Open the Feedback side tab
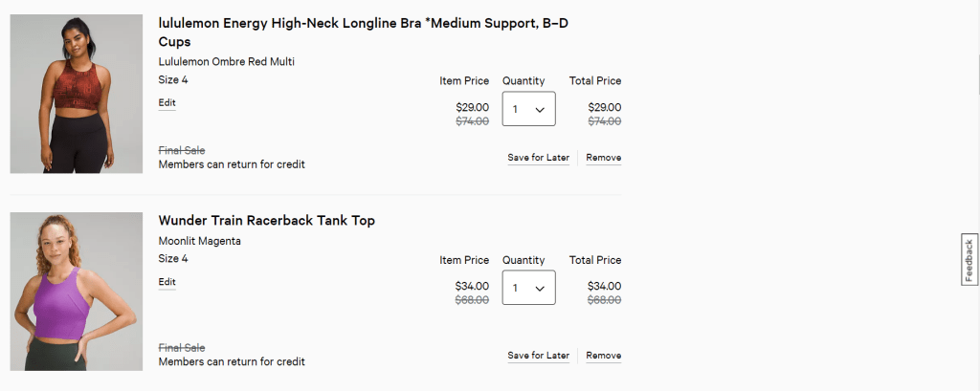The width and height of the screenshot is (980, 391). [x=969, y=259]
